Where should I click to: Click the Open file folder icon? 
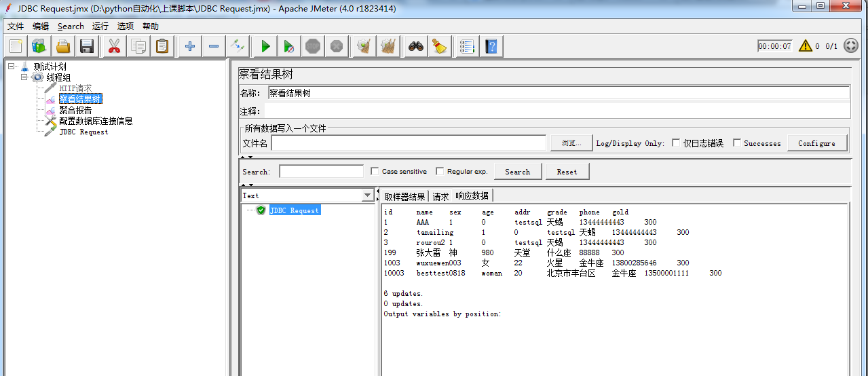[x=63, y=46]
